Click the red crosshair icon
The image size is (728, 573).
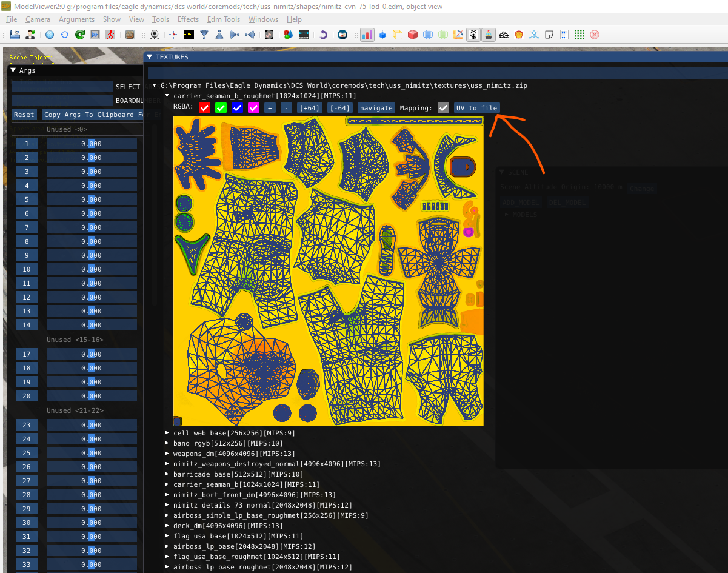pyautogui.click(x=174, y=35)
